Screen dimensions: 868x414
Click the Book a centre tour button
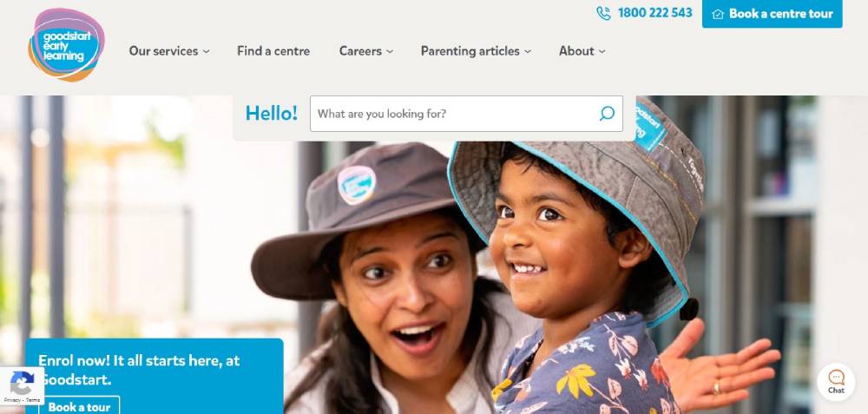773,14
